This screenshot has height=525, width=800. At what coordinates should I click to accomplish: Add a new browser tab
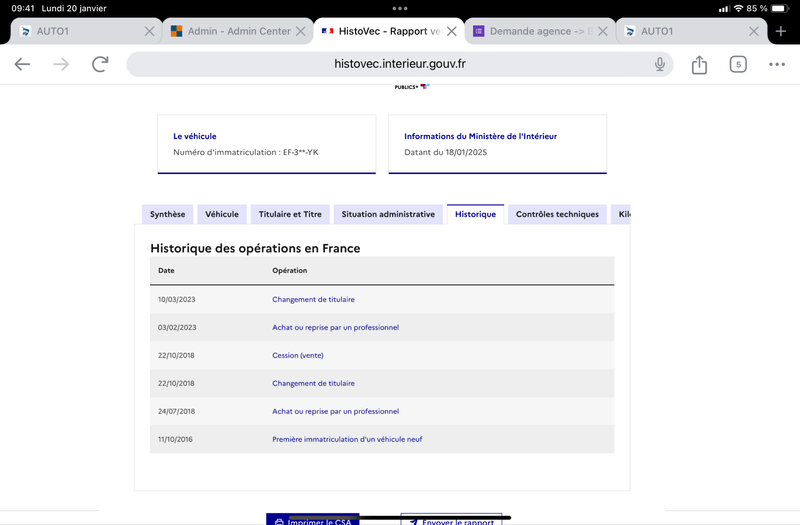[781, 31]
